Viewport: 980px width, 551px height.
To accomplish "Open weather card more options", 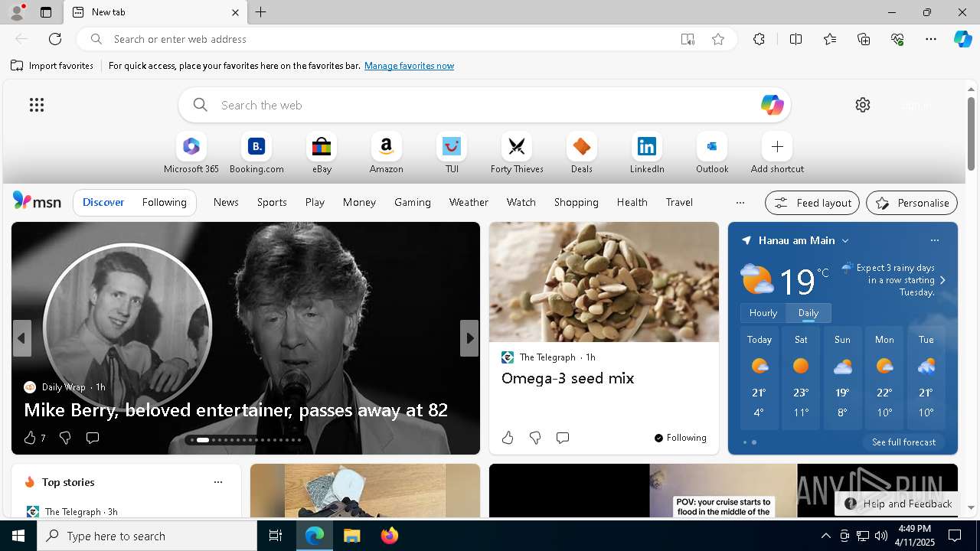I will (x=934, y=240).
